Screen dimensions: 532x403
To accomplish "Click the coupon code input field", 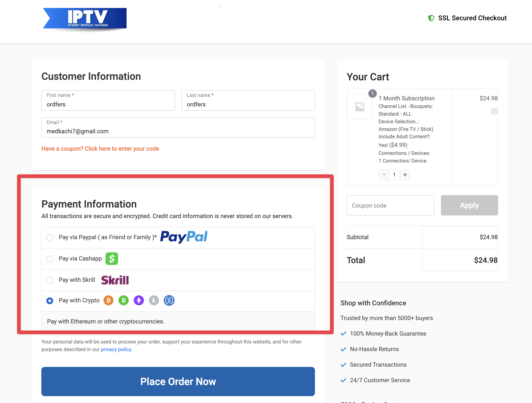I will (x=390, y=205).
